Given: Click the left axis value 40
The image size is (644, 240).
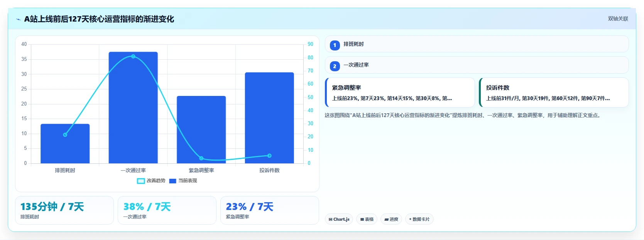Looking at the screenshot, I should [x=24, y=44].
